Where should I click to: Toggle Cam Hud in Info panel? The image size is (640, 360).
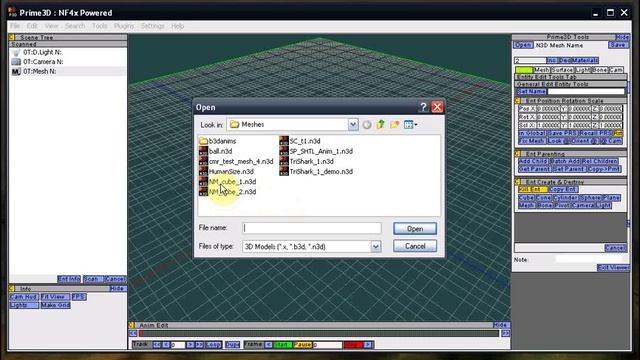tap(24, 297)
